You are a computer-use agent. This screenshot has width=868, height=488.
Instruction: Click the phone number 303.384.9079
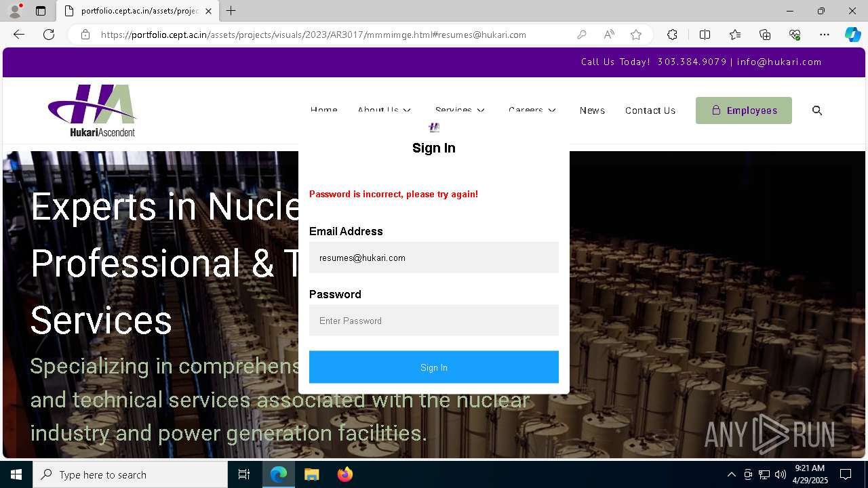[692, 62]
